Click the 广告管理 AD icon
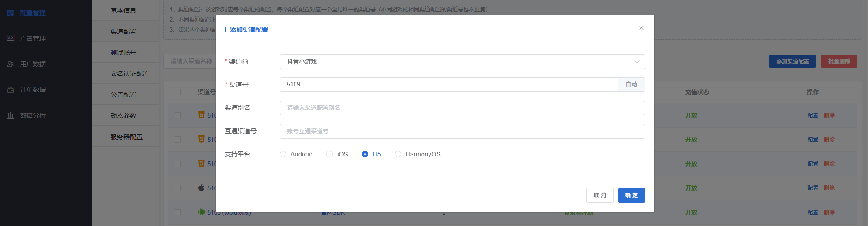The image size is (868, 226). [x=11, y=38]
